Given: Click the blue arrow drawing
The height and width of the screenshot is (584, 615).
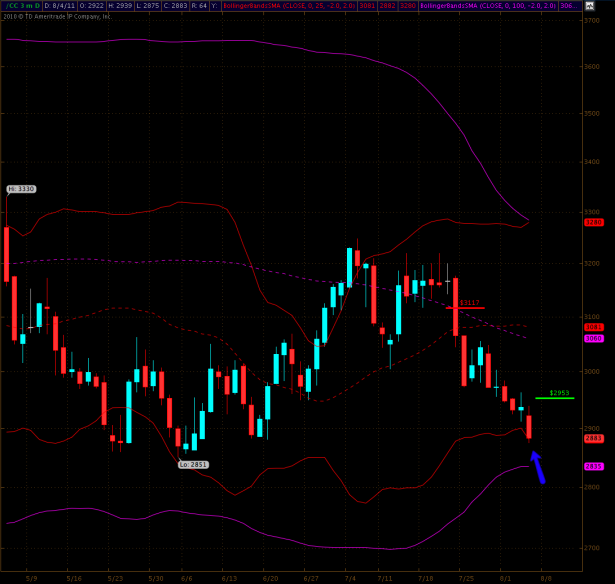Looking at the screenshot, I should point(537,466).
